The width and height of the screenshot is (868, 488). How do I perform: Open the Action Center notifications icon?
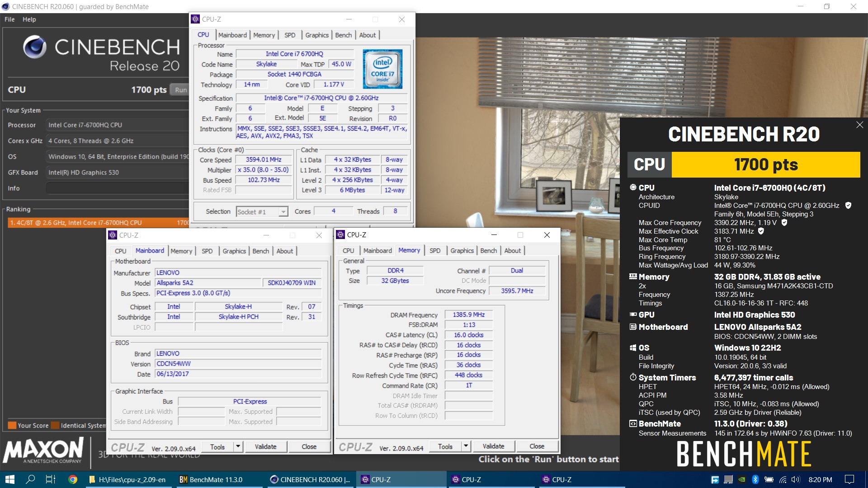[849, 479]
